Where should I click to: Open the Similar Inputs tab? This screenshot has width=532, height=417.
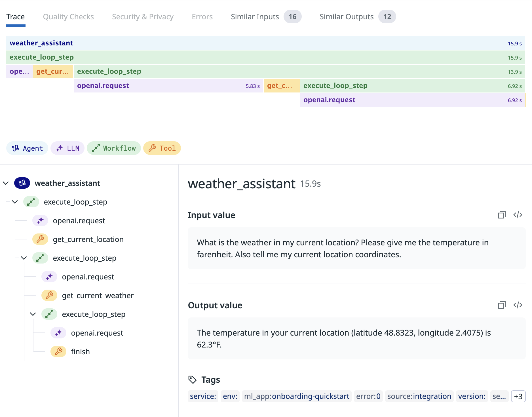[266, 17]
